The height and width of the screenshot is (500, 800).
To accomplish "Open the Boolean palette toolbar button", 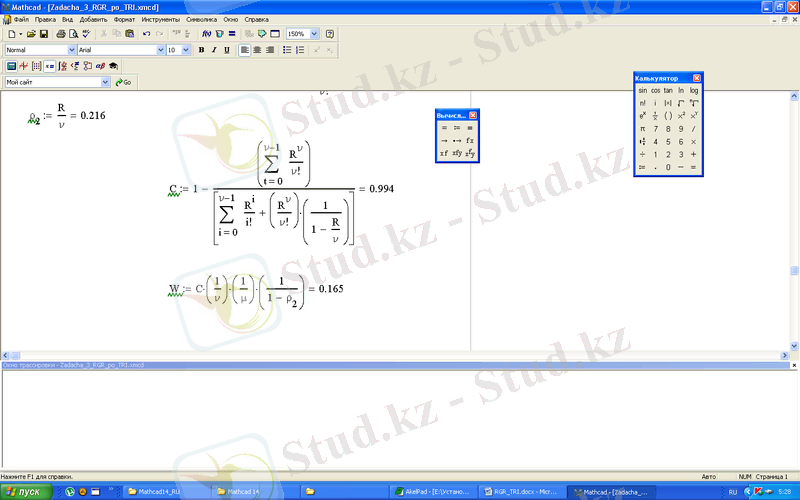I will point(75,66).
